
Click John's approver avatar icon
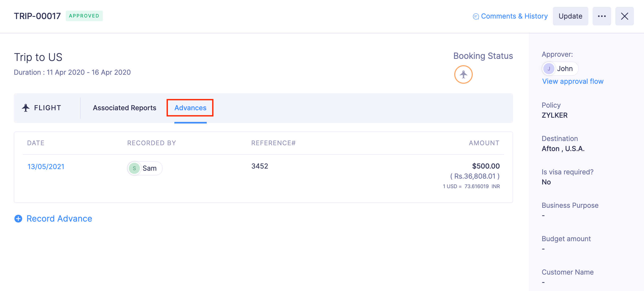click(549, 69)
